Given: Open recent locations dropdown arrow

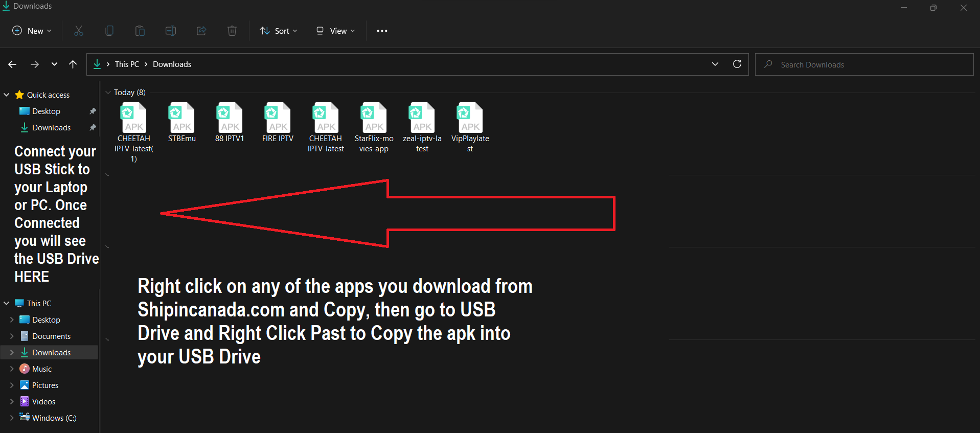Looking at the screenshot, I should tap(54, 64).
